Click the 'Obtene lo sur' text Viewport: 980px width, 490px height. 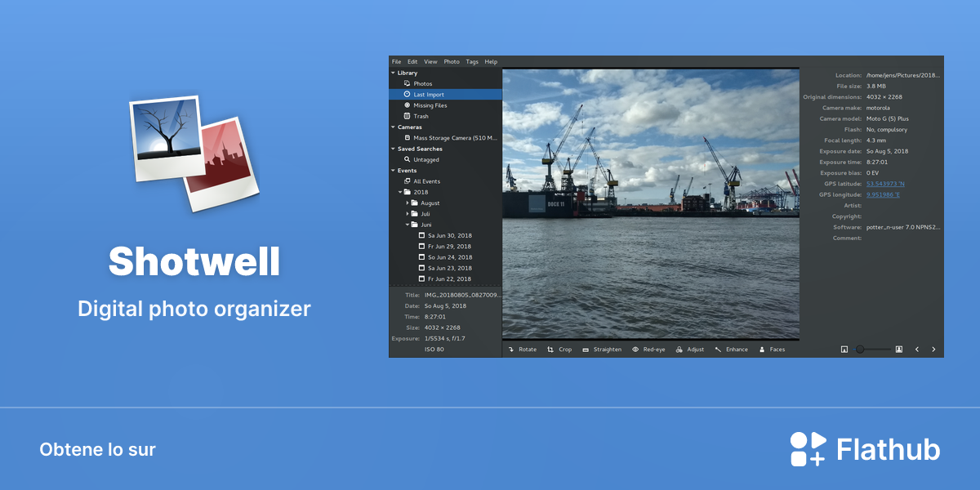click(97, 449)
